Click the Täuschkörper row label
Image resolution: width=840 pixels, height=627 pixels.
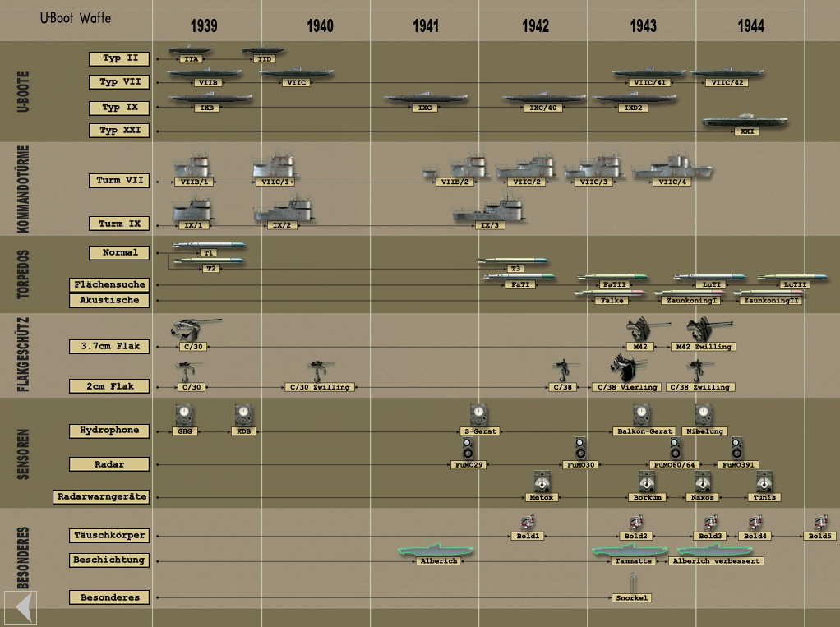109,536
